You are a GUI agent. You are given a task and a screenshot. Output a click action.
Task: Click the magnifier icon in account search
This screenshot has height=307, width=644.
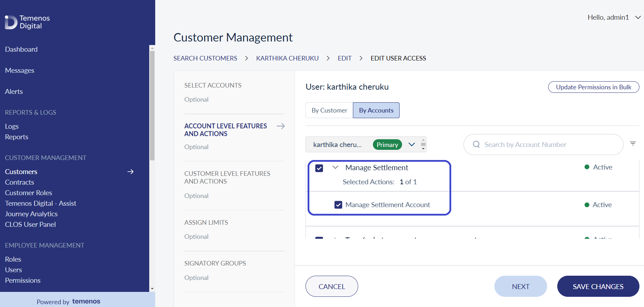click(476, 145)
